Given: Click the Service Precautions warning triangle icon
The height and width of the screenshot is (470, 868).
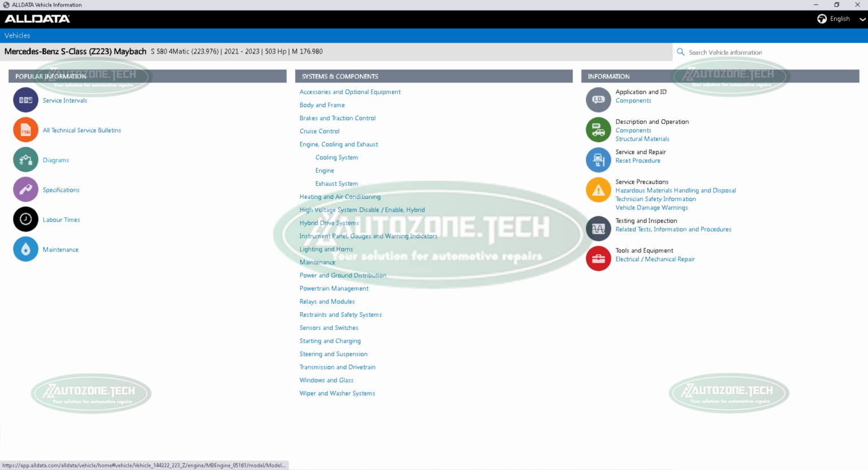Looking at the screenshot, I should tap(598, 190).
